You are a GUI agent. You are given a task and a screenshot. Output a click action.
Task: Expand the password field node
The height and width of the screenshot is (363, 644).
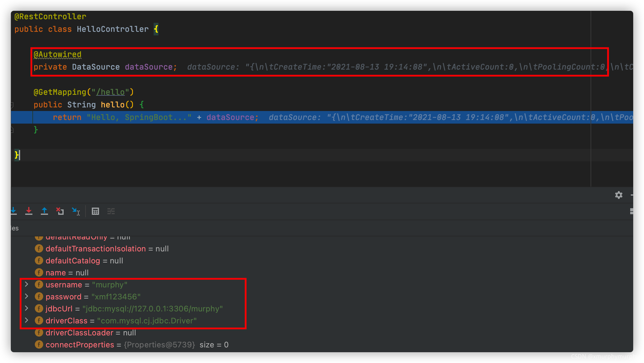pos(26,296)
